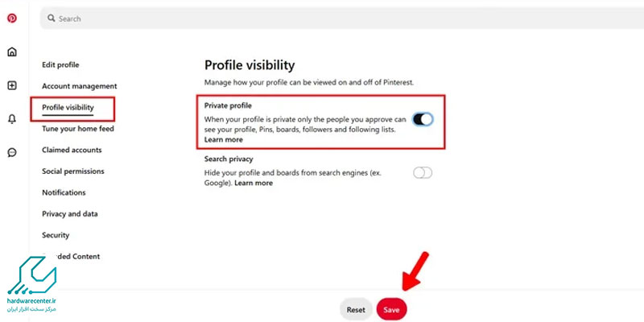Viewport: 644px width, 322px height.
Task: Open Tune your home feed
Action: [77, 129]
